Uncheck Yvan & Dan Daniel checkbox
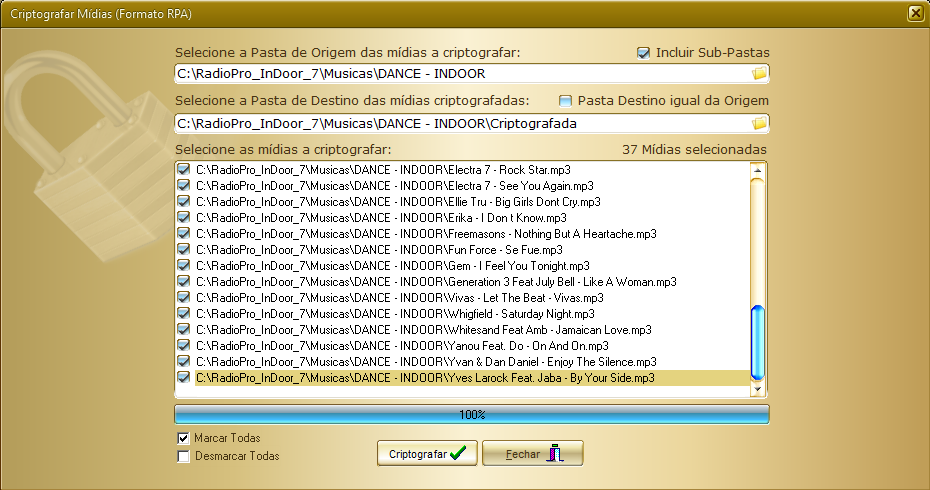The height and width of the screenshot is (490, 930). coord(184,362)
